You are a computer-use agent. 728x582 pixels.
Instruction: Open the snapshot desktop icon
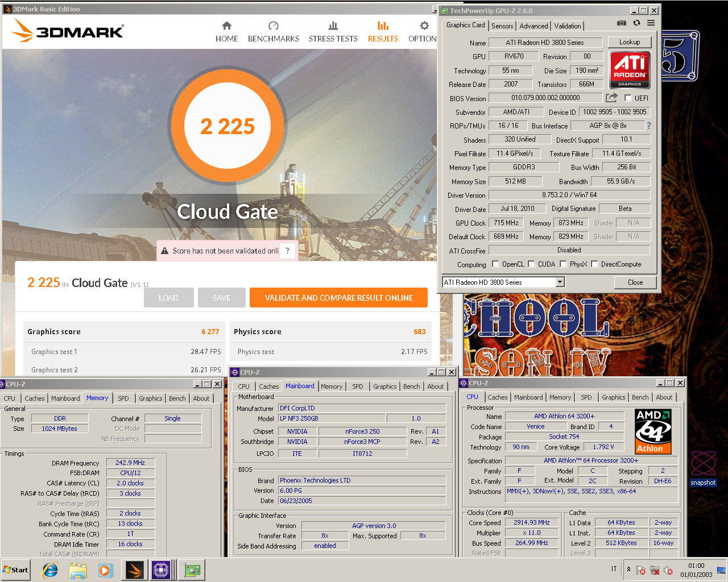(x=703, y=468)
